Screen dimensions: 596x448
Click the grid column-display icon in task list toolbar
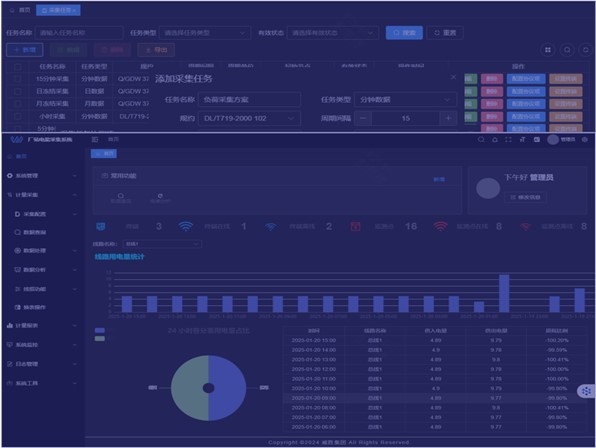click(x=548, y=50)
